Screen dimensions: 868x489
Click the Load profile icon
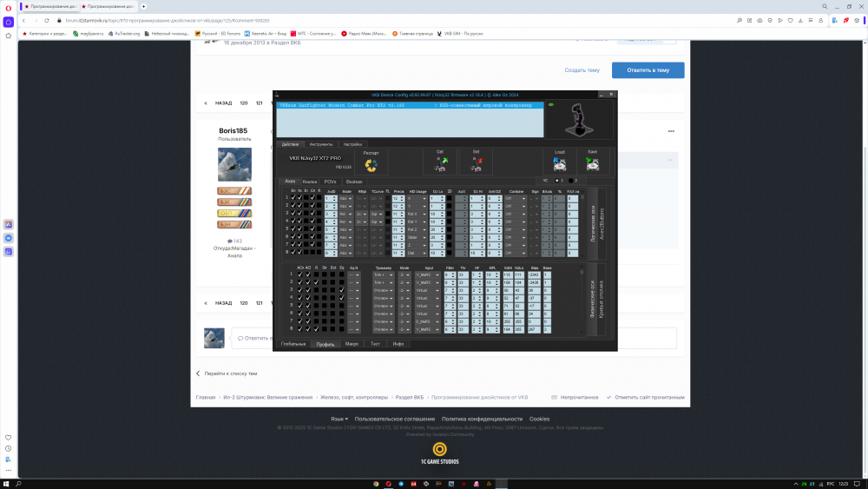click(560, 164)
